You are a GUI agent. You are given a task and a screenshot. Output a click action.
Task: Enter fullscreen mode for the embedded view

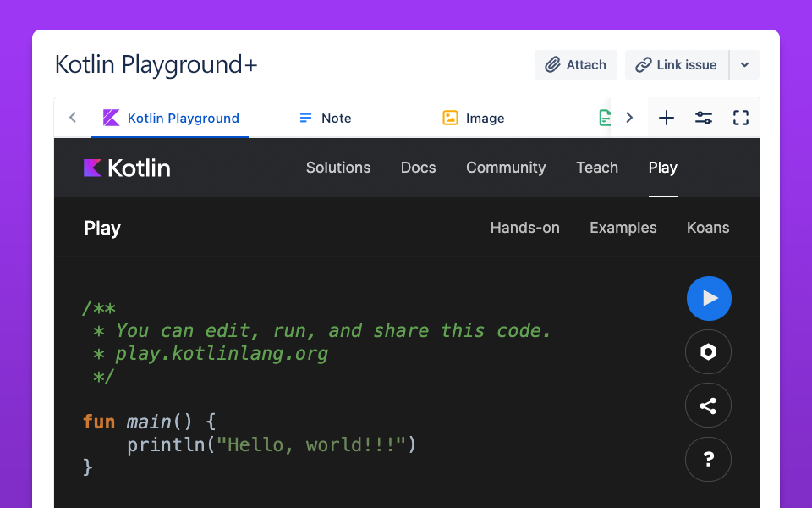click(741, 118)
